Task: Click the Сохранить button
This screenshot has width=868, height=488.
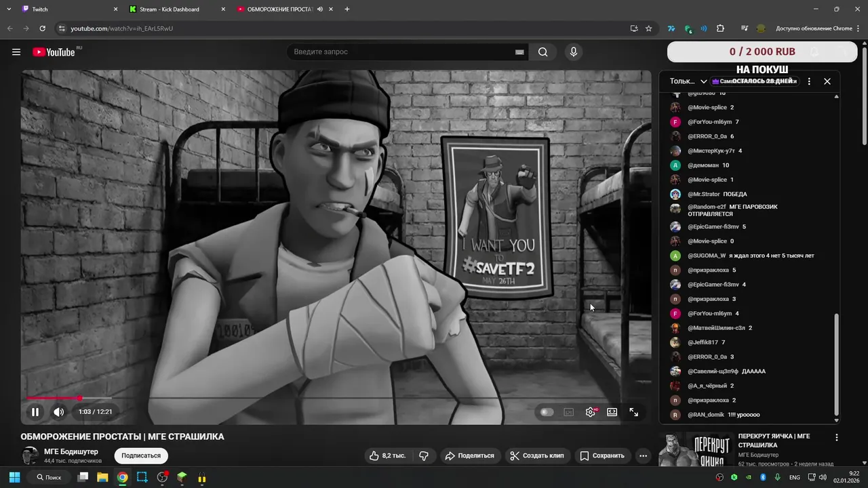Action: pyautogui.click(x=602, y=455)
